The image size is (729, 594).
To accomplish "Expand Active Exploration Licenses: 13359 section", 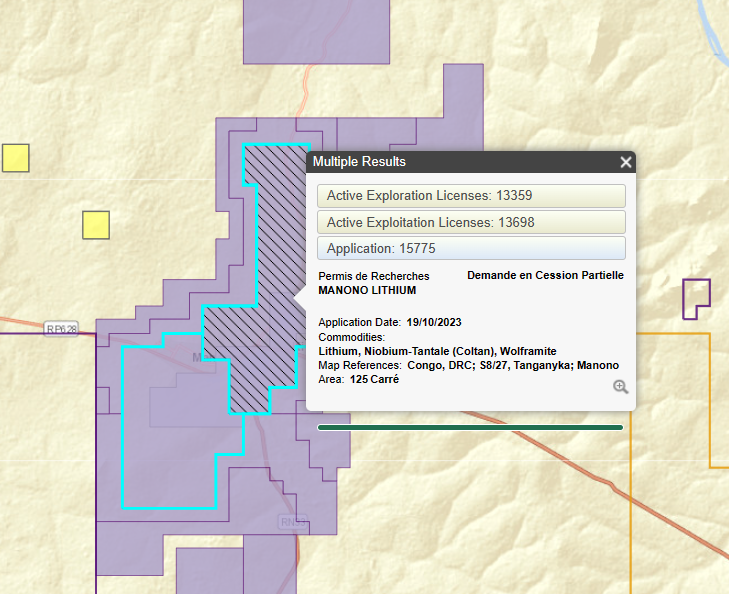I will coord(471,196).
